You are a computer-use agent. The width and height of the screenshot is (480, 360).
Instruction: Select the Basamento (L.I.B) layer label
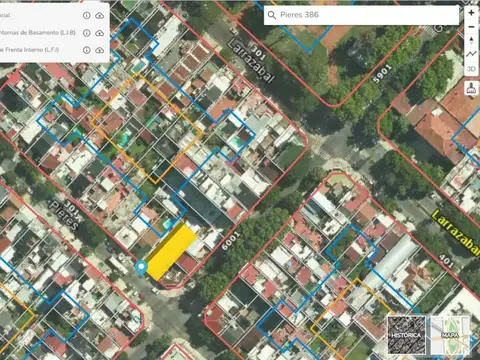coord(38,33)
